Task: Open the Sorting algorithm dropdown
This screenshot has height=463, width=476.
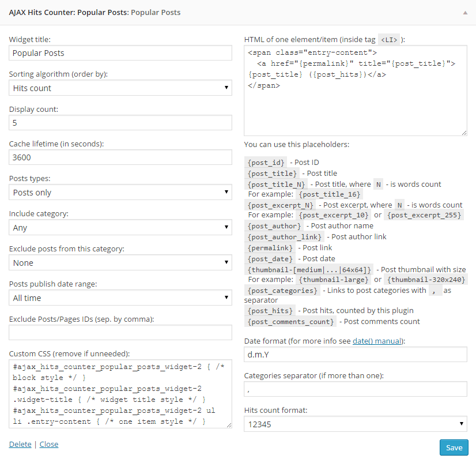Action: click(x=120, y=88)
